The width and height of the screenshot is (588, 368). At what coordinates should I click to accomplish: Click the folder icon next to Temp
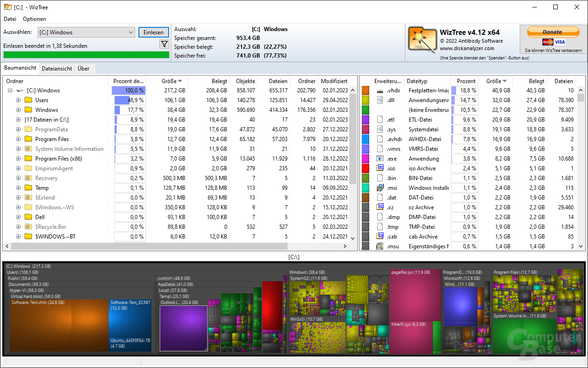(x=28, y=187)
